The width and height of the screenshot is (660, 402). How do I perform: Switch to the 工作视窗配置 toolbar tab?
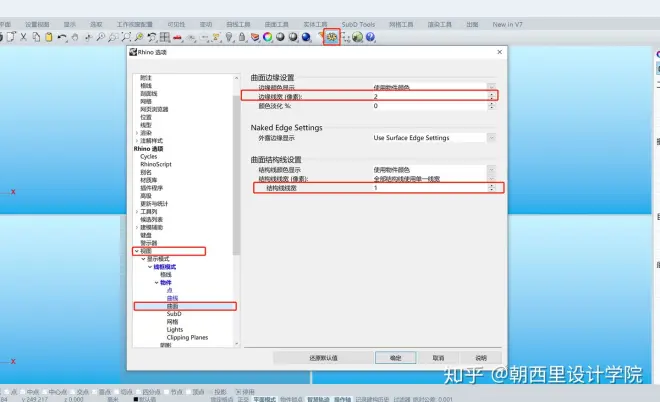[x=135, y=24]
